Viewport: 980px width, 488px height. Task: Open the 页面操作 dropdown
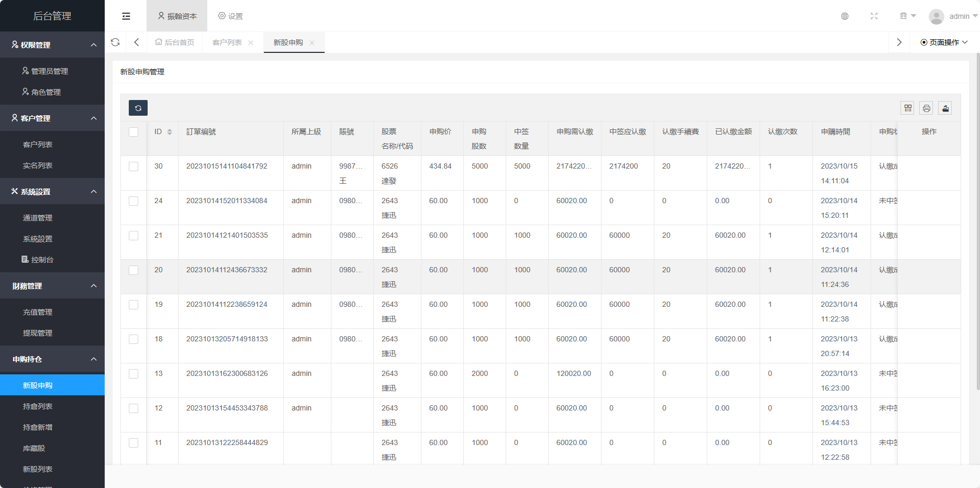(944, 42)
